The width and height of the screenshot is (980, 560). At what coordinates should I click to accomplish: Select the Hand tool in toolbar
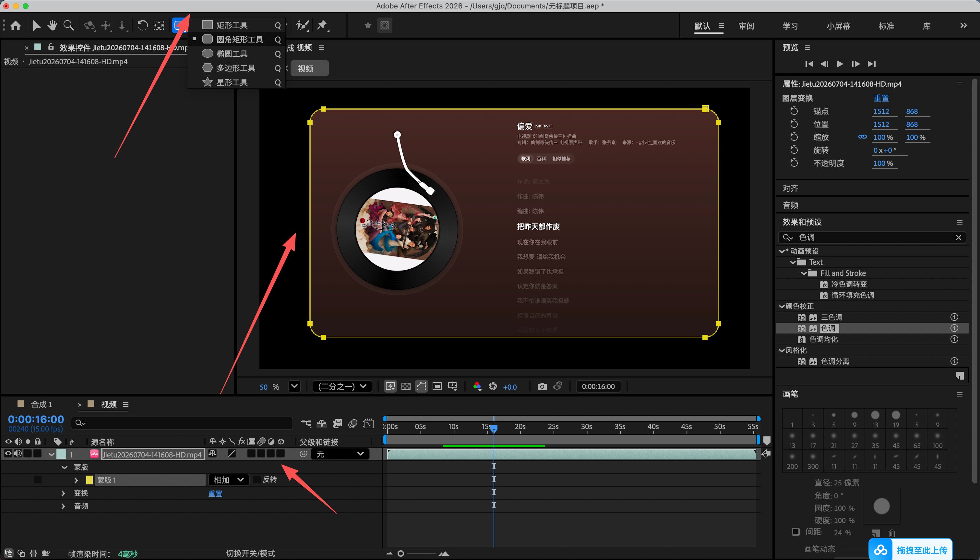(x=52, y=25)
